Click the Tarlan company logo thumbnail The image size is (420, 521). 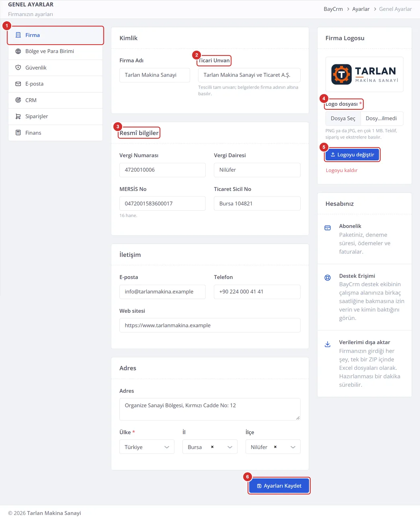365,74
